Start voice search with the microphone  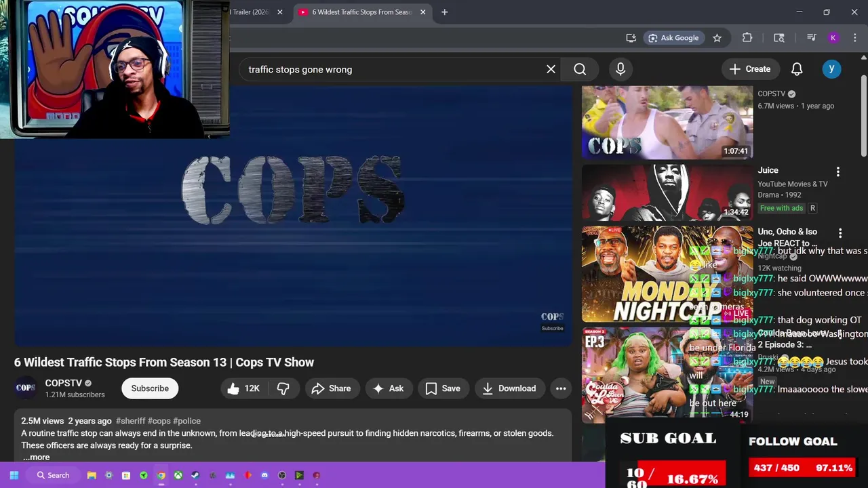(x=620, y=69)
